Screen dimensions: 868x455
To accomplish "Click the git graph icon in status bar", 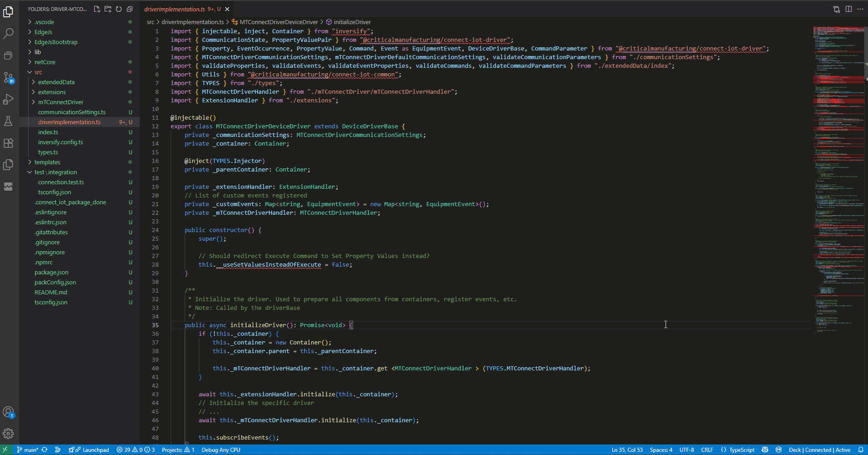I will 58,450.
